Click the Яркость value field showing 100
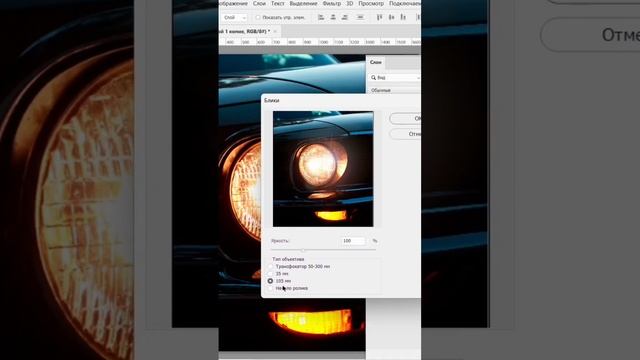Image resolution: width=640 pixels, height=360 pixels. [x=353, y=241]
